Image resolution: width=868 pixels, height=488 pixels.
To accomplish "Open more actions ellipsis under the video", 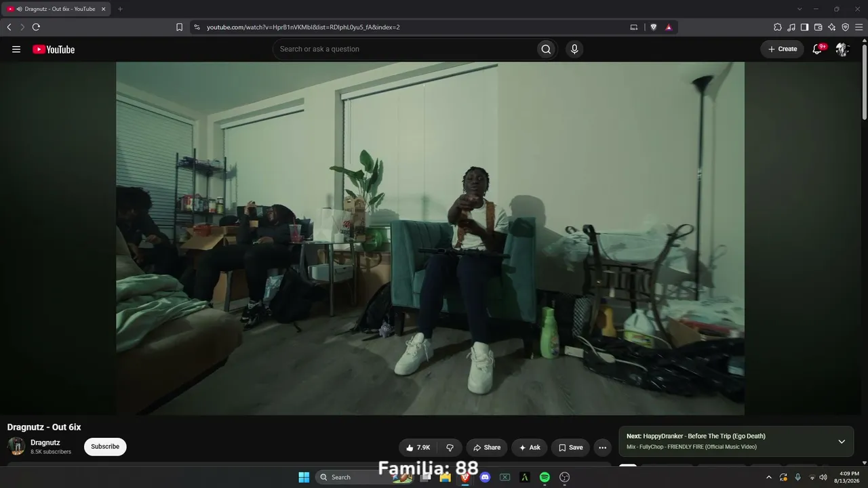I will (602, 447).
